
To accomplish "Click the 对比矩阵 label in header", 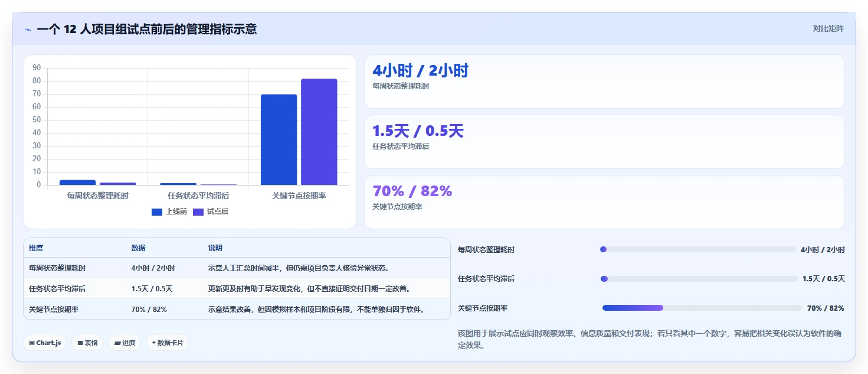I will (828, 29).
